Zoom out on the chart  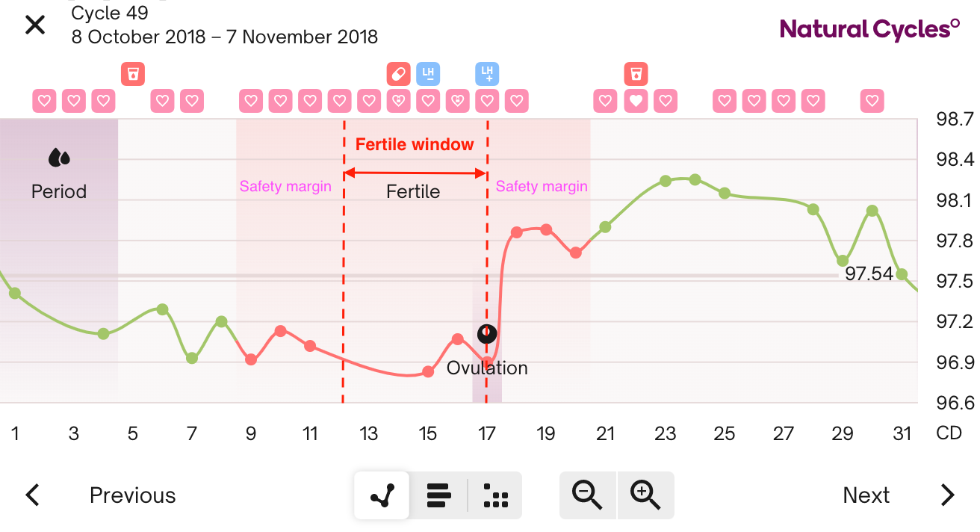[588, 495]
